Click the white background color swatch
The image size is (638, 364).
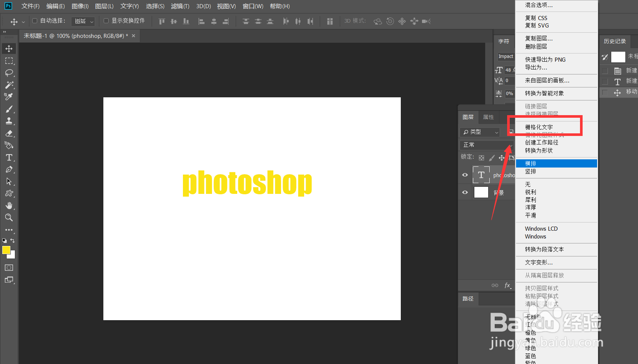(x=13, y=256)
